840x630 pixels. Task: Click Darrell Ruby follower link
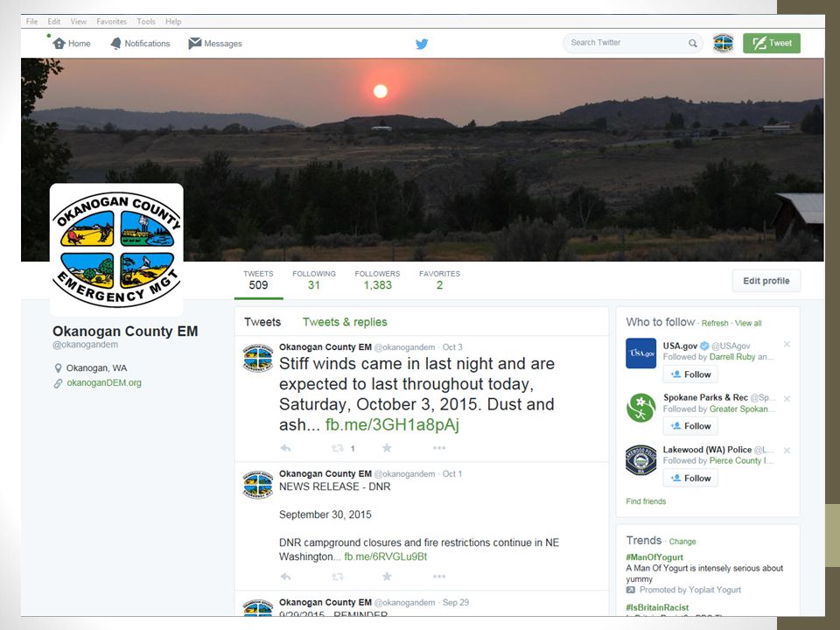point(732,357)
